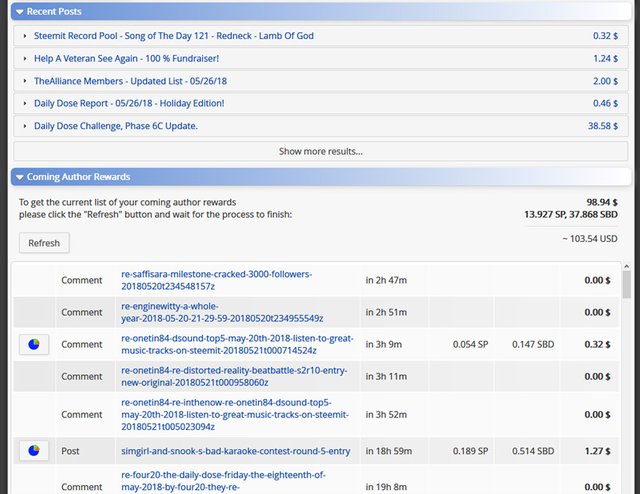Screen dimensions: 640x494
Task: Click 0.32 $ reward in dsound-top5 comment row
Action: (597, 345)
